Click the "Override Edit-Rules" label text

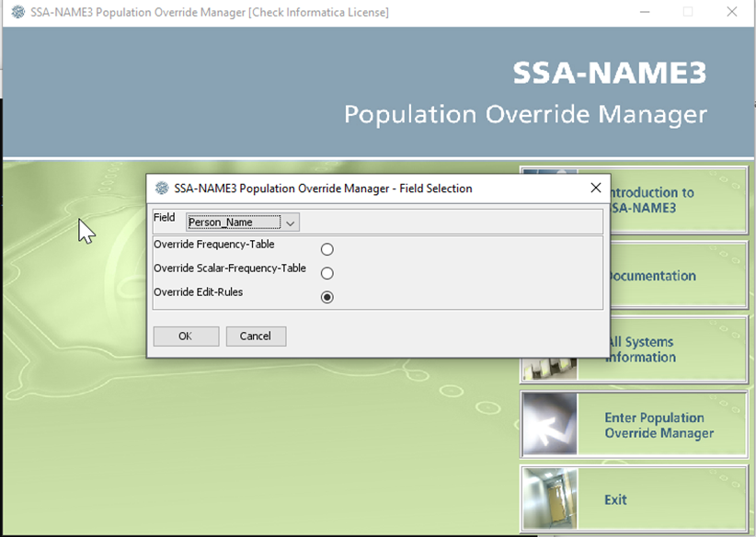click(198, 292)
